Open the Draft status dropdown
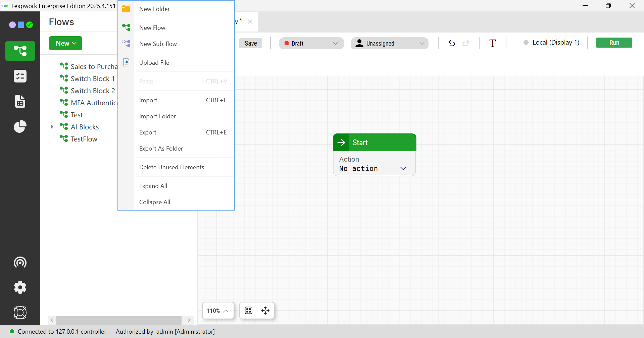 (311, 43)
